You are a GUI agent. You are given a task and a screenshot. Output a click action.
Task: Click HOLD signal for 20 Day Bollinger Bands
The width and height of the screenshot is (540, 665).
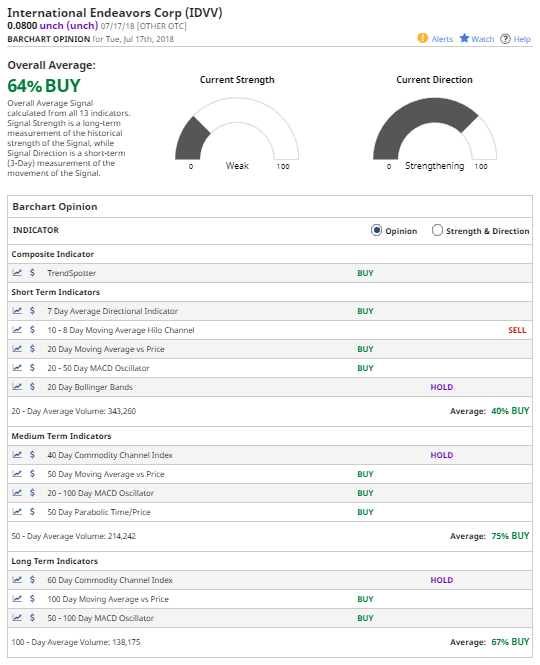pos(442,387)
